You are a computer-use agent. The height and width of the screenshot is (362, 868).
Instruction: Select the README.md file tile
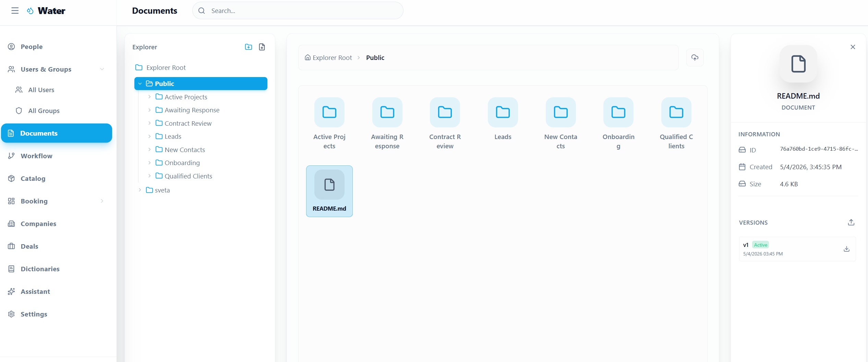pos(329,191)
